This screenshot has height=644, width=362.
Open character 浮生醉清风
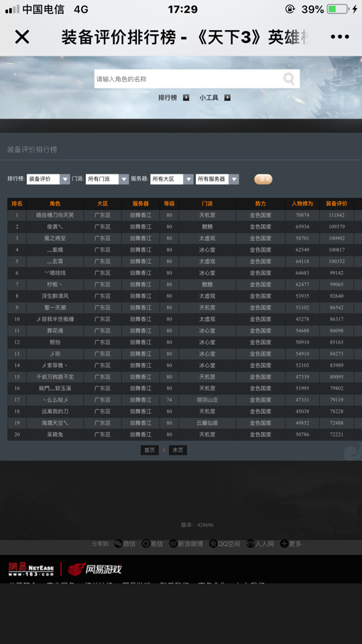tap(55, 296)
